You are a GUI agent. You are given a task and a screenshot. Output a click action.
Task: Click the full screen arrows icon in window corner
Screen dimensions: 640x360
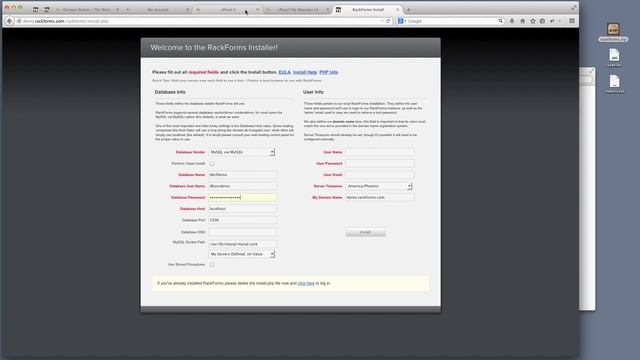tap(573, 8)
